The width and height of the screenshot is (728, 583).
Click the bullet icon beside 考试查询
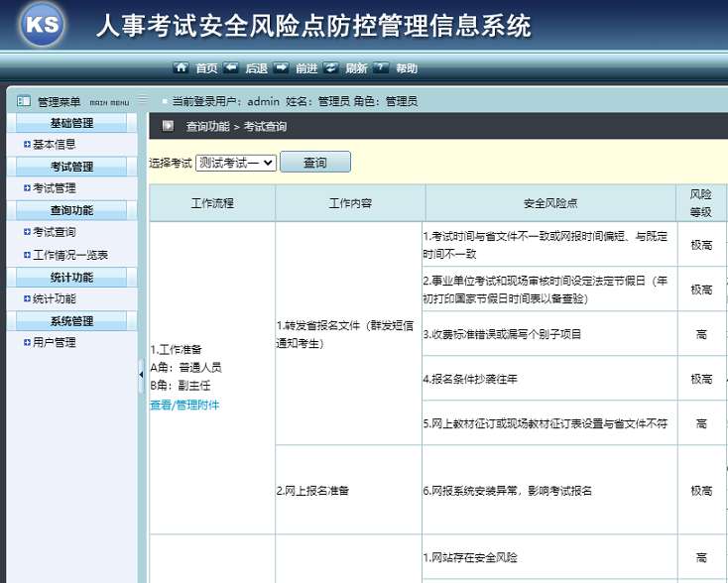point(27,232)
